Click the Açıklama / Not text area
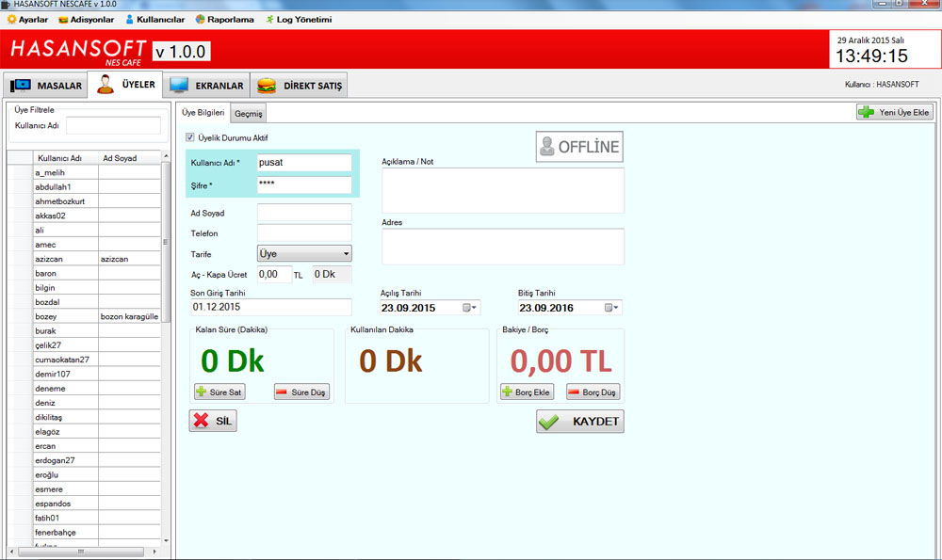The width and height of the screenshot is (942, 560). point(503,190)
